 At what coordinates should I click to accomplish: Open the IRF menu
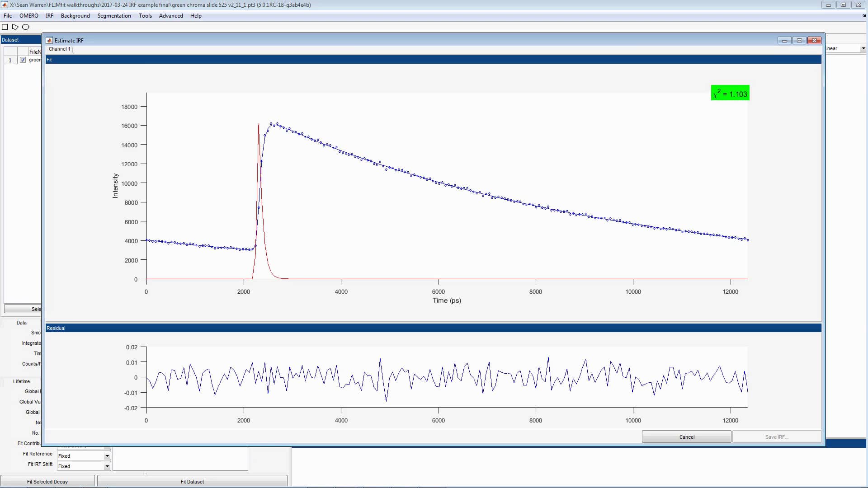49,15
